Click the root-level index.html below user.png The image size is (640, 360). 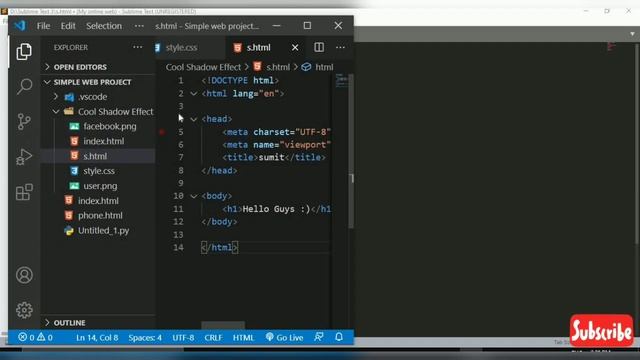click(98, 201)
